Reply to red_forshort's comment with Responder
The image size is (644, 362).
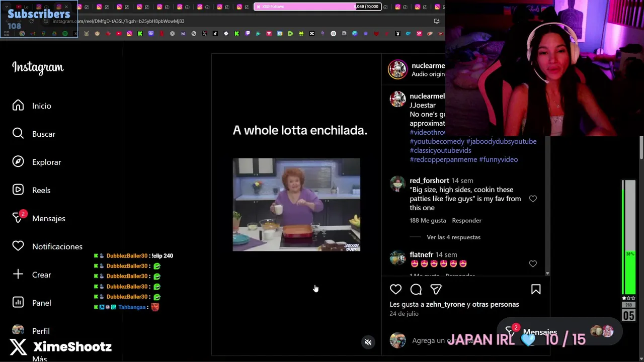[466, 220]
